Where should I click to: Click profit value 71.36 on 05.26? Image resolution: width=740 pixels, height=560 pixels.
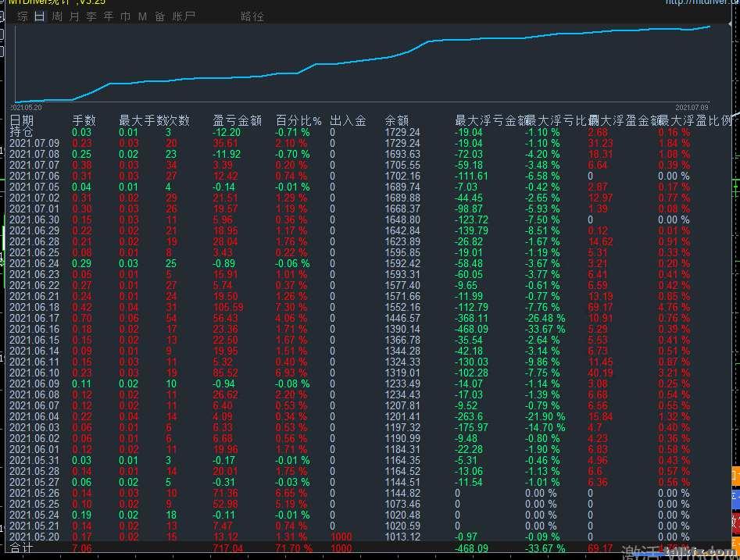pos(226,493)
